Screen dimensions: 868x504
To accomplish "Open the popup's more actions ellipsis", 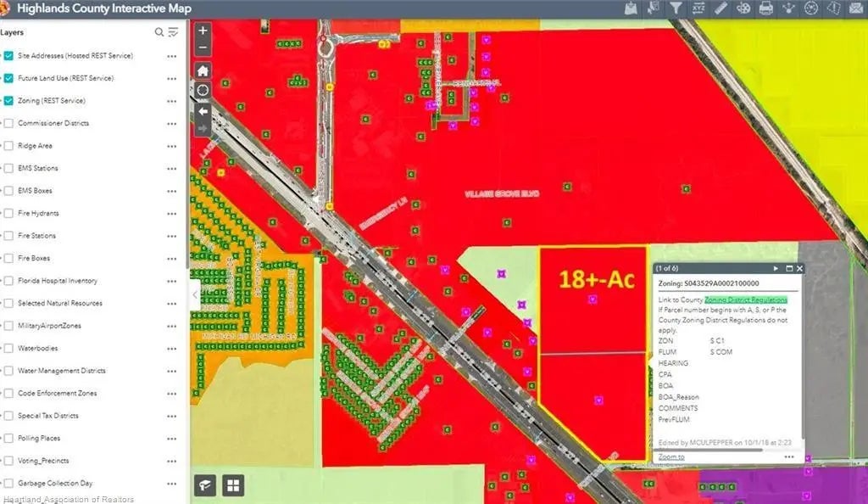I will click(789, 456).
